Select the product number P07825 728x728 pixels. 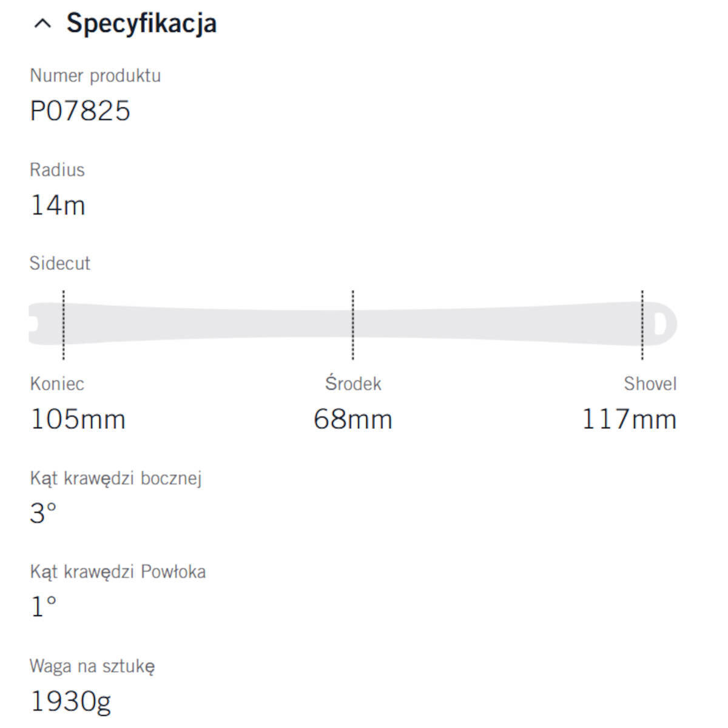click(80, 111)
